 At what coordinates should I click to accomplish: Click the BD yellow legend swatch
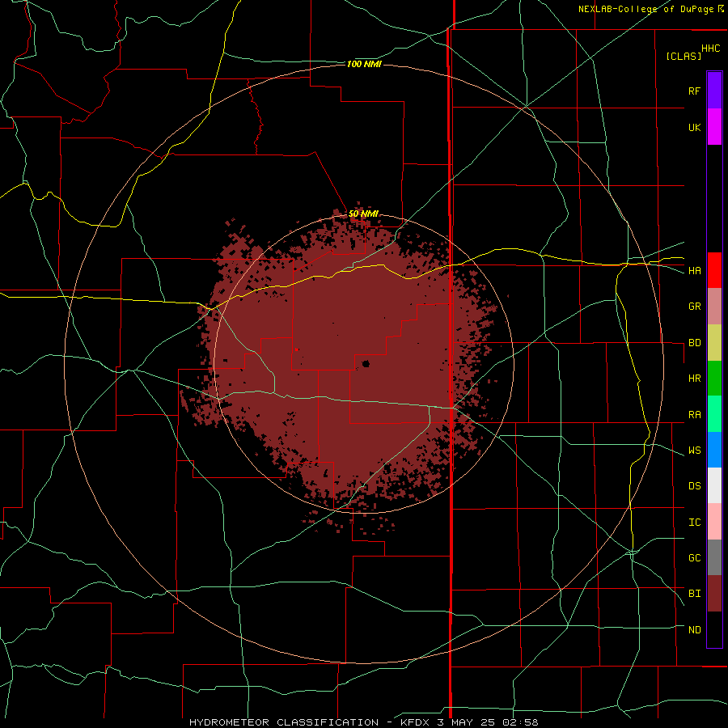coord(714,343)
